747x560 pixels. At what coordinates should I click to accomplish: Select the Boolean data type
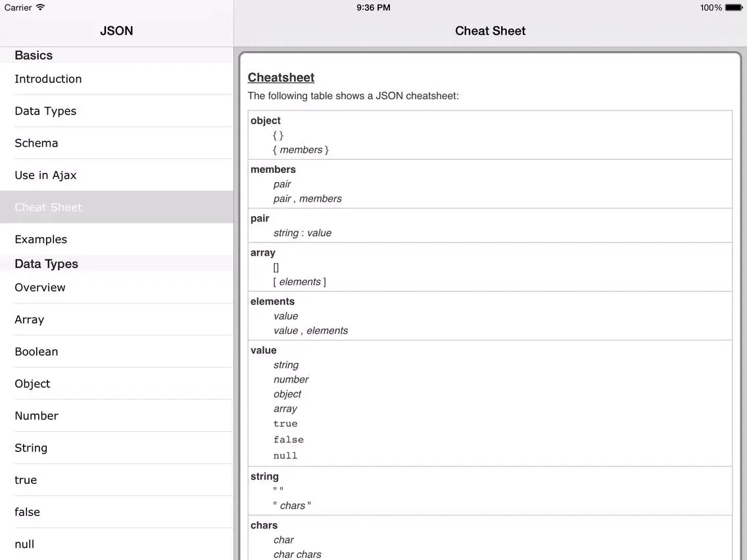(x=117, y=352)
